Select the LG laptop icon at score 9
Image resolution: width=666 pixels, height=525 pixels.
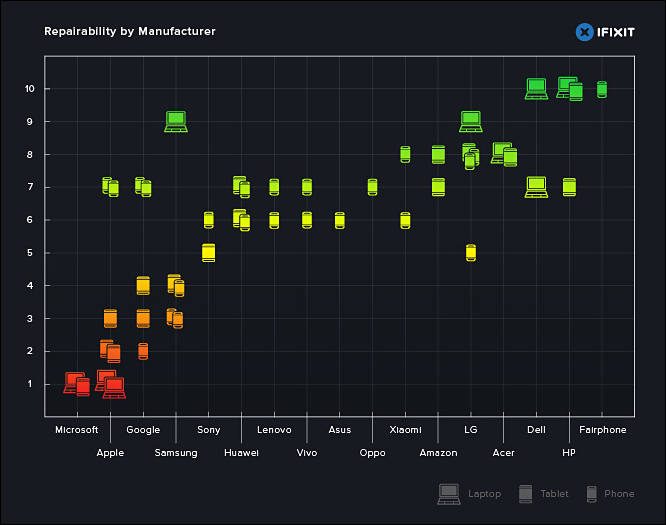point(471,121)
